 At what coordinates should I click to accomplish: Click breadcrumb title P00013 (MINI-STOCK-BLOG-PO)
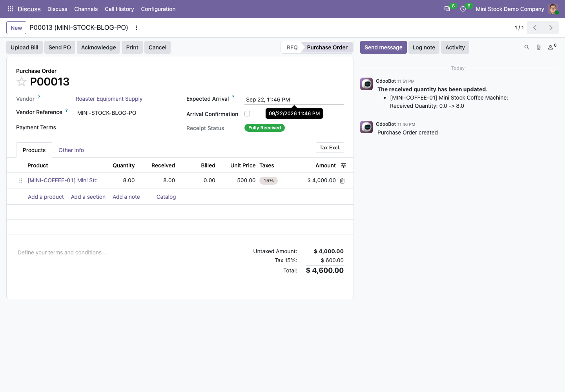(x=79, y=27)
